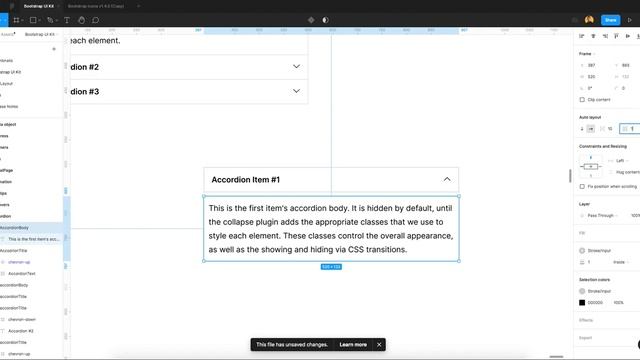This screenshot has width=640, height=360.
Task: Click the Present play icon
Action: (x=630, y=20)
